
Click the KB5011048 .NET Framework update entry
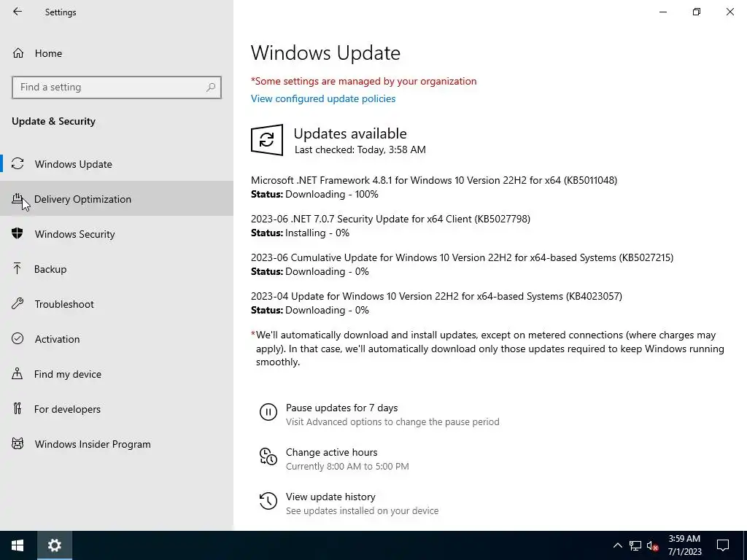coord(434,180)
